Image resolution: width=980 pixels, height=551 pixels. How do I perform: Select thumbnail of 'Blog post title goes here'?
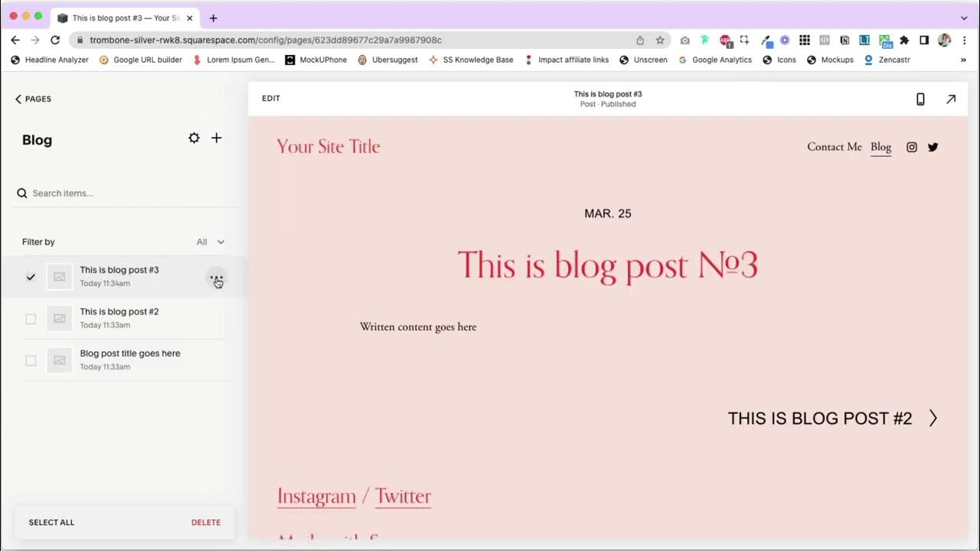click(60, 360)
